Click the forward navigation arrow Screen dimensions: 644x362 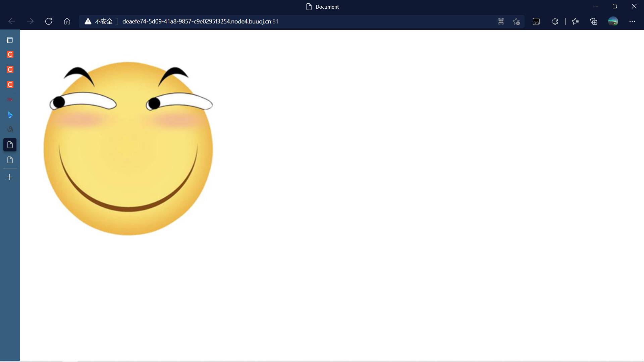pos(30,21)
